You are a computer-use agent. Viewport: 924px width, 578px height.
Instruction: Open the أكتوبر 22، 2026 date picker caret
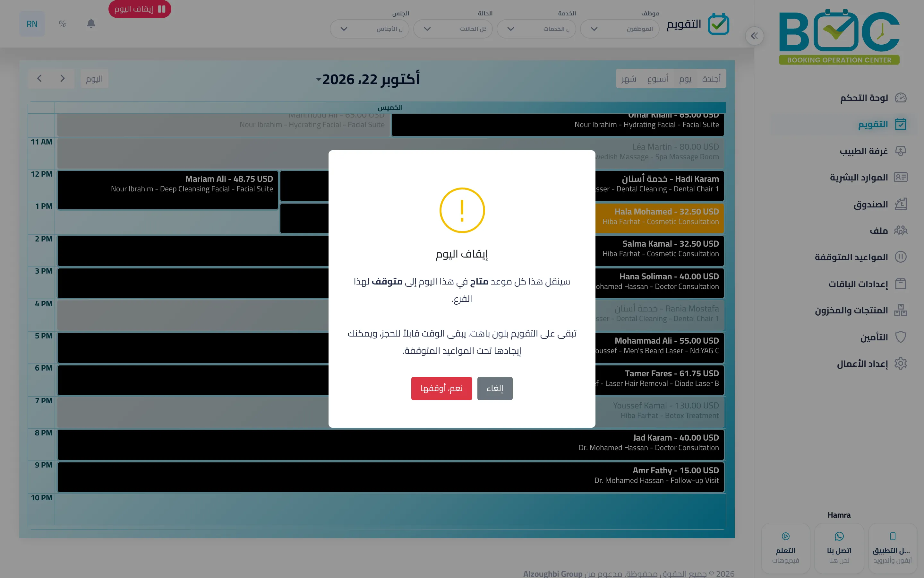click(319, 80)
